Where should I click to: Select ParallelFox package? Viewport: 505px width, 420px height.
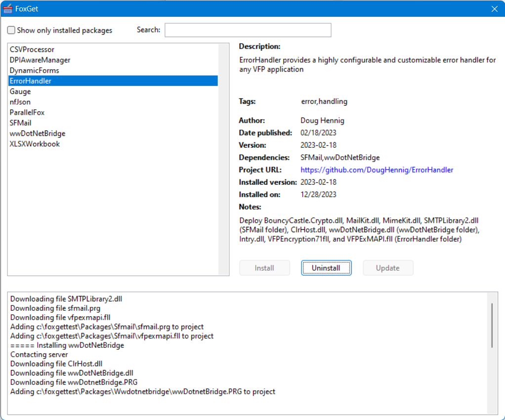pos(113,112)
